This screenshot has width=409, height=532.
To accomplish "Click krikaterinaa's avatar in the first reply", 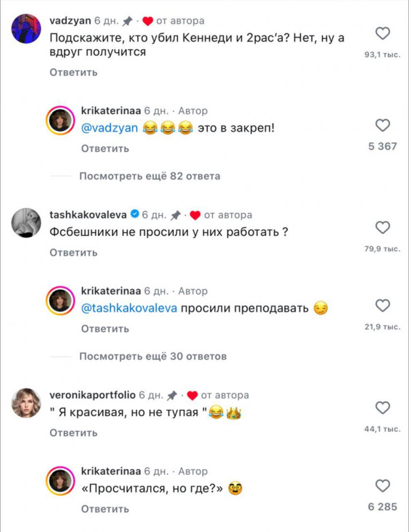I will pyautogui.click(x=60, y=120).
